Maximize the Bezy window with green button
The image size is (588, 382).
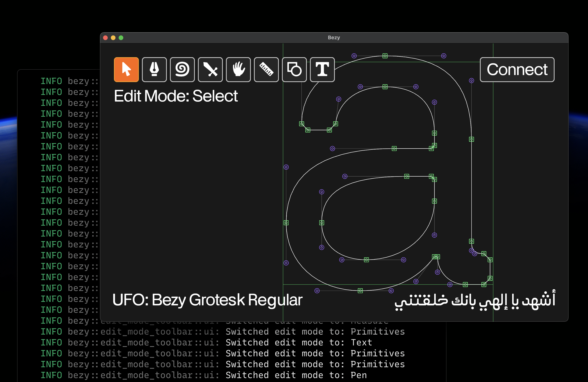click(121, 38)
